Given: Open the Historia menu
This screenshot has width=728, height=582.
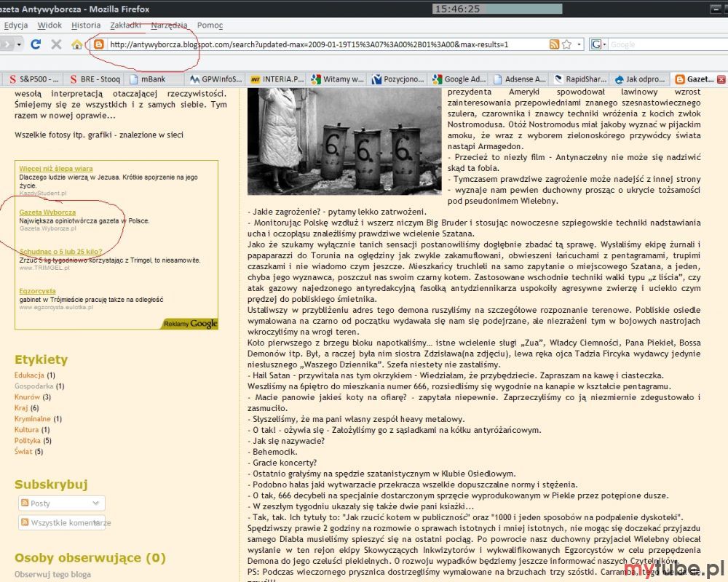Looking at the screenshot, I should 86,25.
